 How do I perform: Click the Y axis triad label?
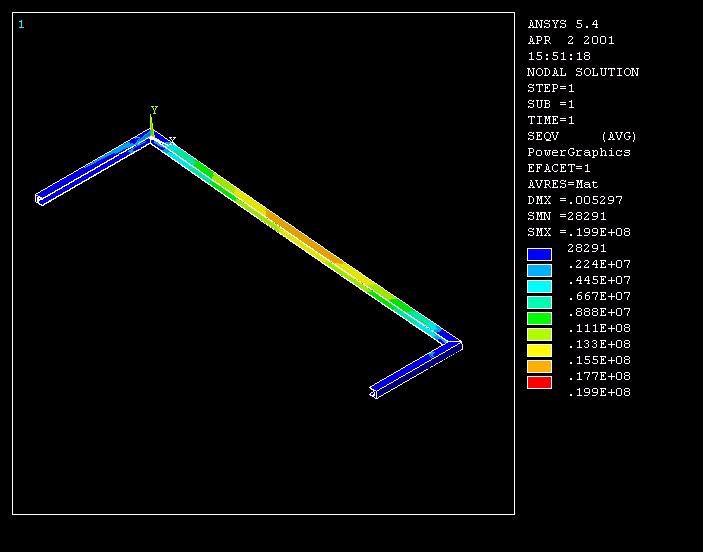[154, 110]
